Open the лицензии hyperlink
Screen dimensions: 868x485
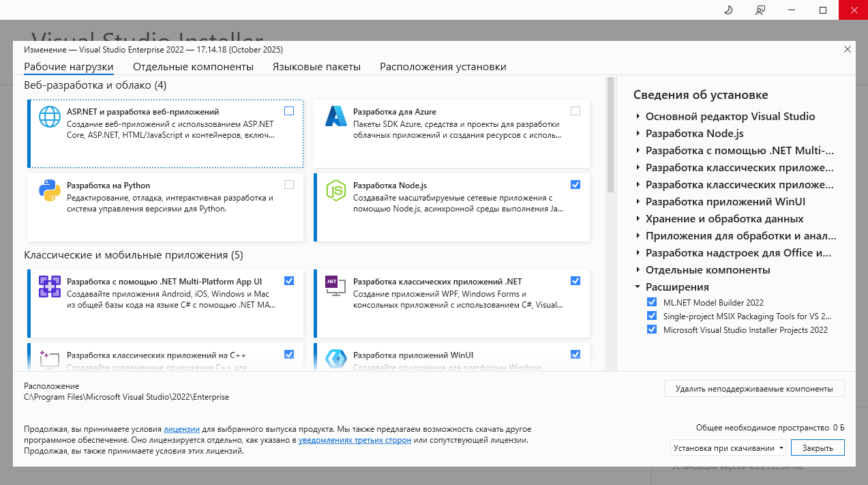(181, 429)
